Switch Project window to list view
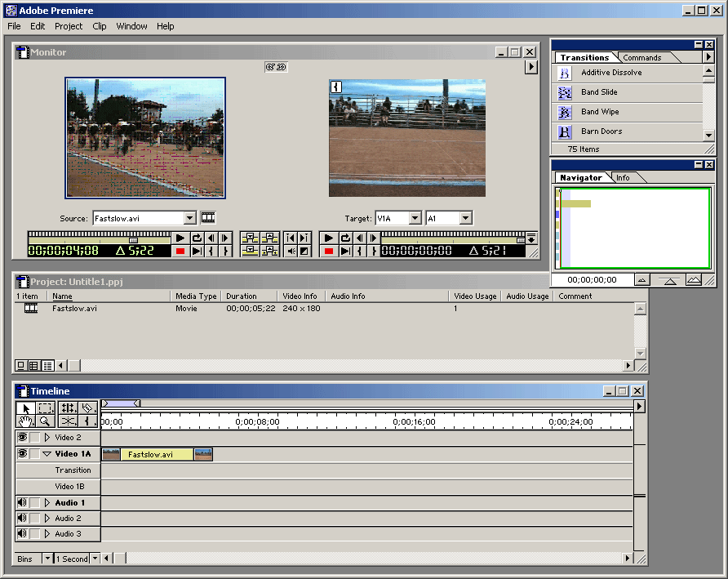The image size is (728, 579). point(48,366)
